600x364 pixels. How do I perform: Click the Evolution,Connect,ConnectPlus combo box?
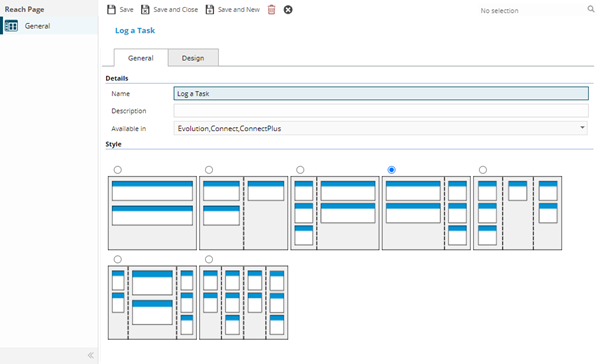380,128
